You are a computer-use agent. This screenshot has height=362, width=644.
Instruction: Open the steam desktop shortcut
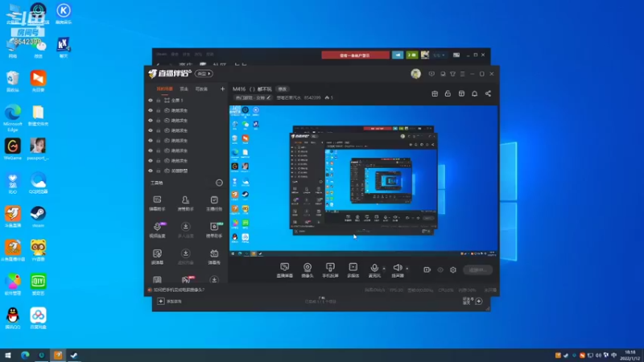click(38, 216)
